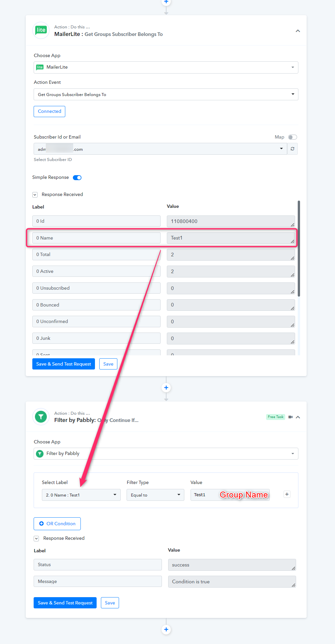Screen dimensions: 335x644
Task: Click the OR Condition button
Action: point(57,524)
